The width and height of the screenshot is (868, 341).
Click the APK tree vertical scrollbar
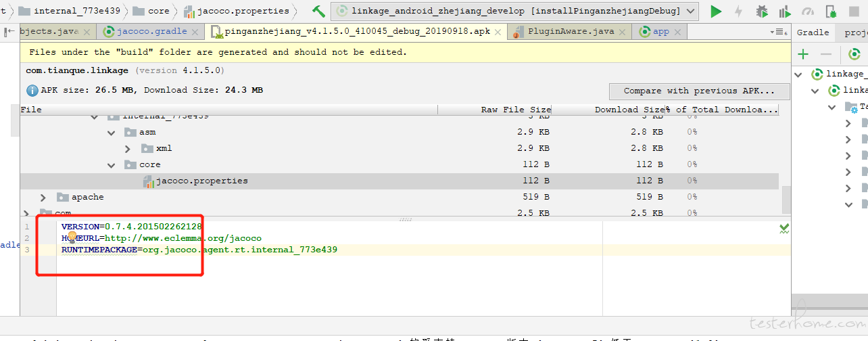tap(786, 199)
